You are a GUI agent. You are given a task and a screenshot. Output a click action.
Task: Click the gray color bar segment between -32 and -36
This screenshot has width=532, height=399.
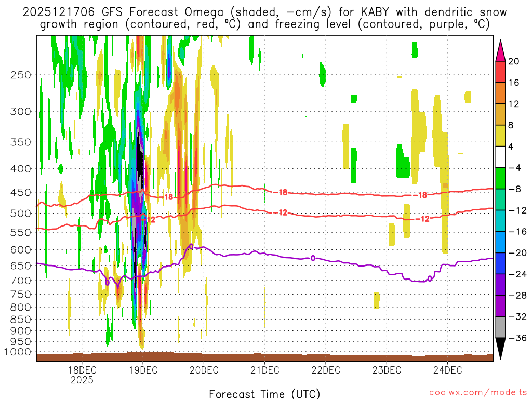pyautogui.click(x=500, y=327)
